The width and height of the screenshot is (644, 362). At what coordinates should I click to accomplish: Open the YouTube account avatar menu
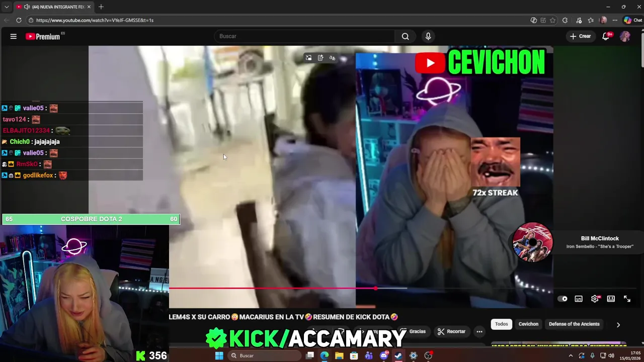click(625, 36)
